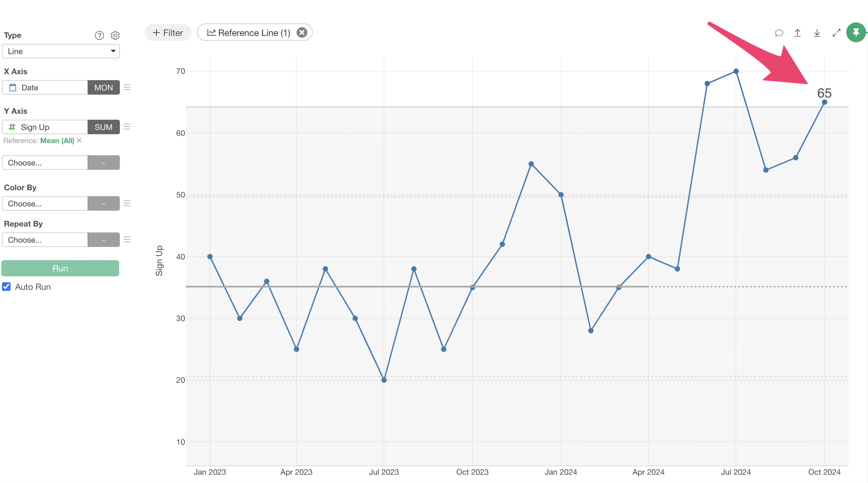The width and height of the screenshot is (868, 483).
Task: Open the chart help question-mark icon
Action: click(99, 35)
